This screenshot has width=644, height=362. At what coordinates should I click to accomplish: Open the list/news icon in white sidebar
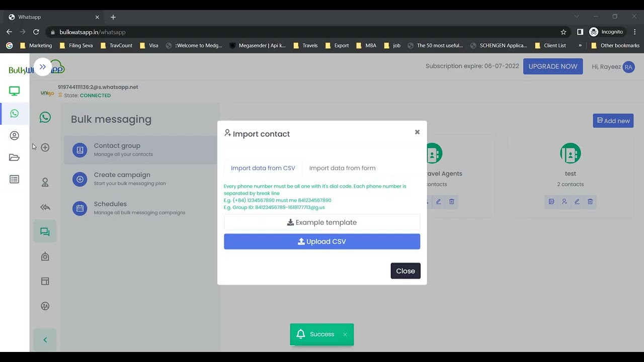[x=15, y=179]
